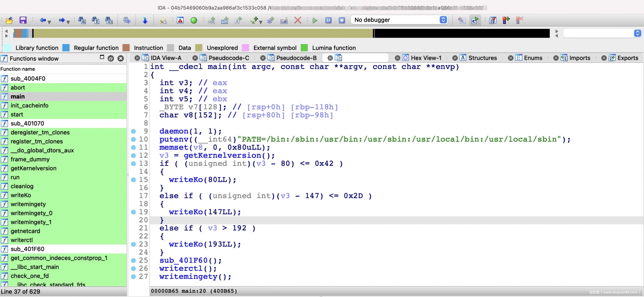Open getKernelversion function call in pseudocode
The width and height of the screenshot is (644, 297).
click(x=222, y=155)
